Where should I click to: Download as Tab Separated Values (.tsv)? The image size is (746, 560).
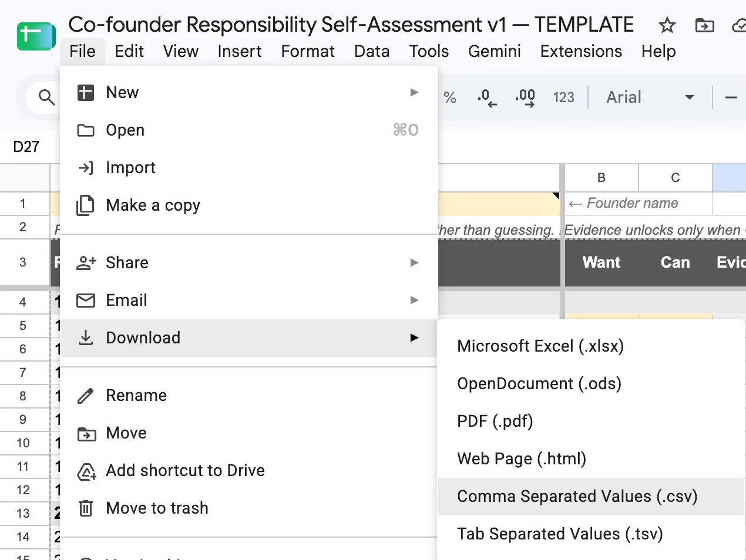pyautogui.click(x=591, y=534)
